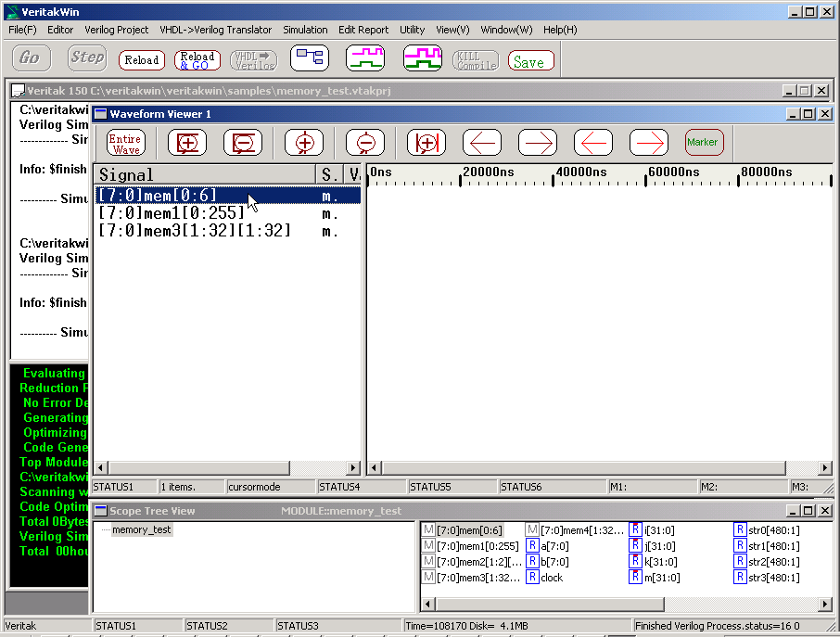
Task: Open the Edit Report menu
Action: tap(363, 30)
